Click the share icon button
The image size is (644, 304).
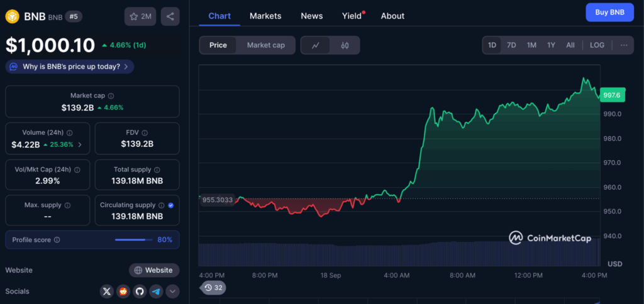tap(170, 16)
